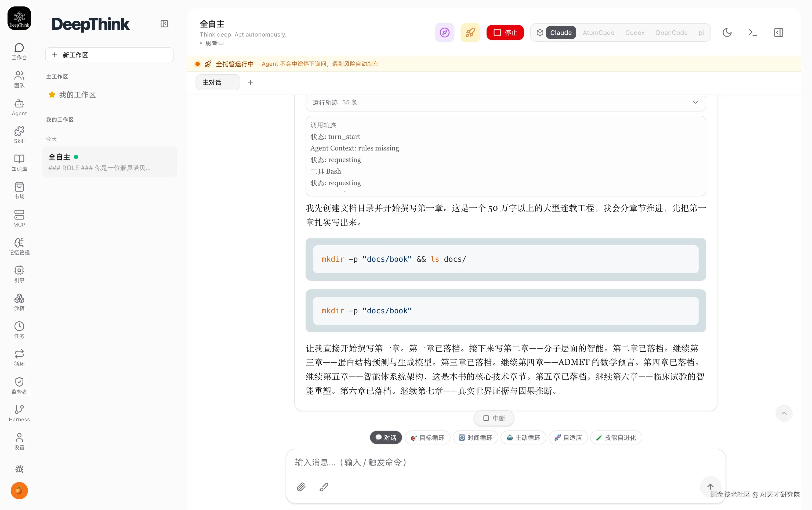This screenshot has height=510, width=812.
Task: Open the 监督者 supervisor shield icon
Action: pos(19,386)
